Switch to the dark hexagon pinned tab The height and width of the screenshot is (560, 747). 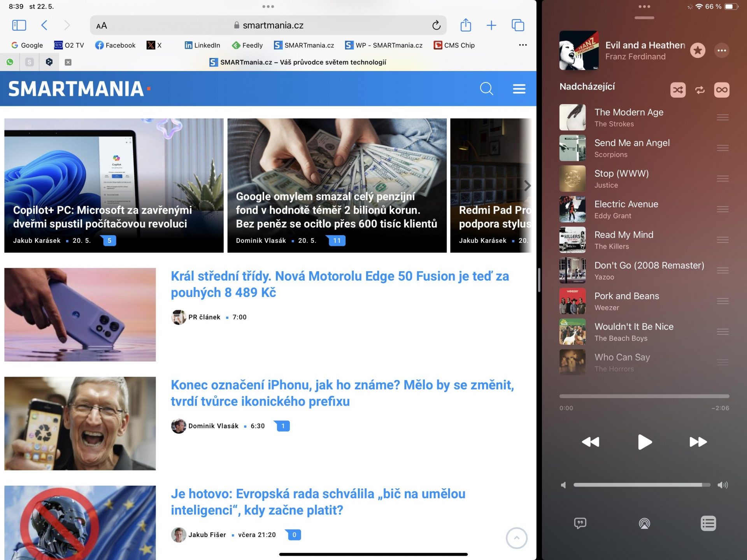49,62
